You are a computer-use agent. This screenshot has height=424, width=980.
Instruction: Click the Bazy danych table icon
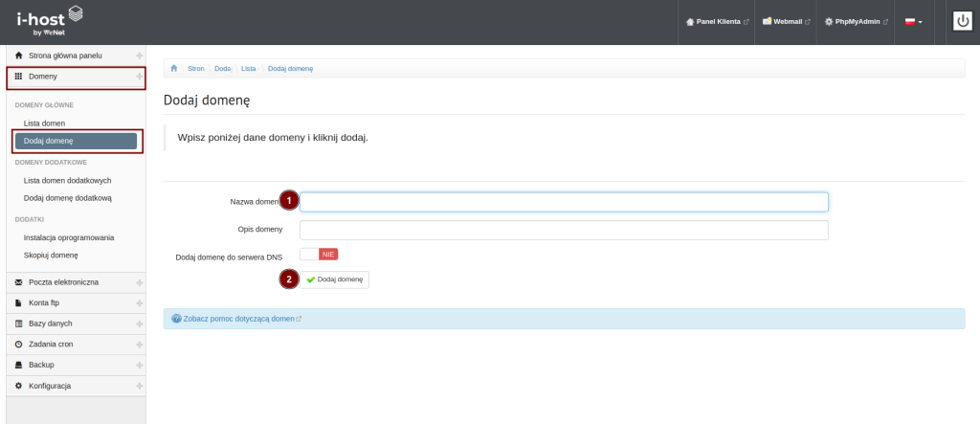(x=18, y=324)
